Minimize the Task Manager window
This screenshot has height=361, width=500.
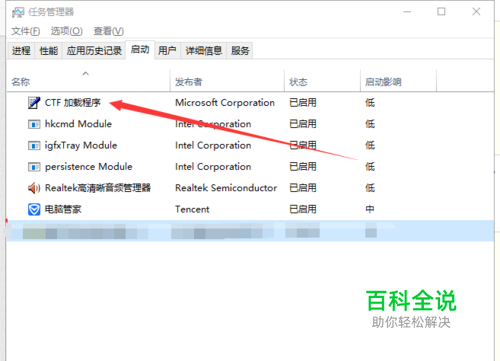pyautogui.click(x=407, y=12)
